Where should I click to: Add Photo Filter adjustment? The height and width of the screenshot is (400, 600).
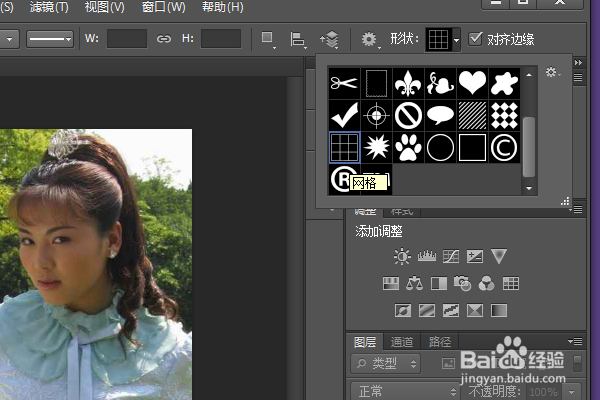[x=463, y=284]
